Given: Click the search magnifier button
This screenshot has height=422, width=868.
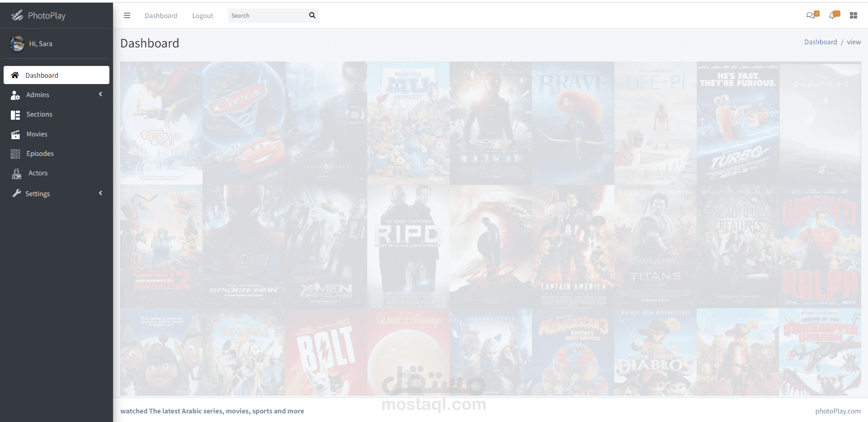Looking at the screenshot, I should click(312, 15).
